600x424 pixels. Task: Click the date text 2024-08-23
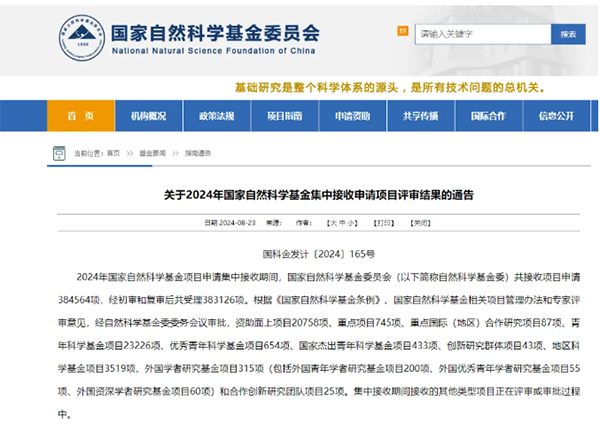237,223
